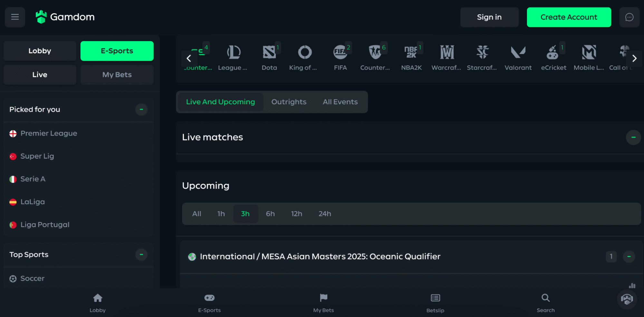Click the Gamdom logo

pos(65,17)
